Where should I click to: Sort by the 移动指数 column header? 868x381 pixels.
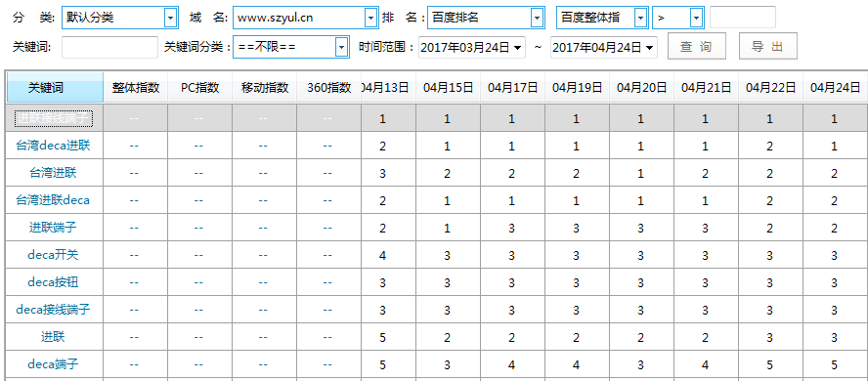pos(265,87)
